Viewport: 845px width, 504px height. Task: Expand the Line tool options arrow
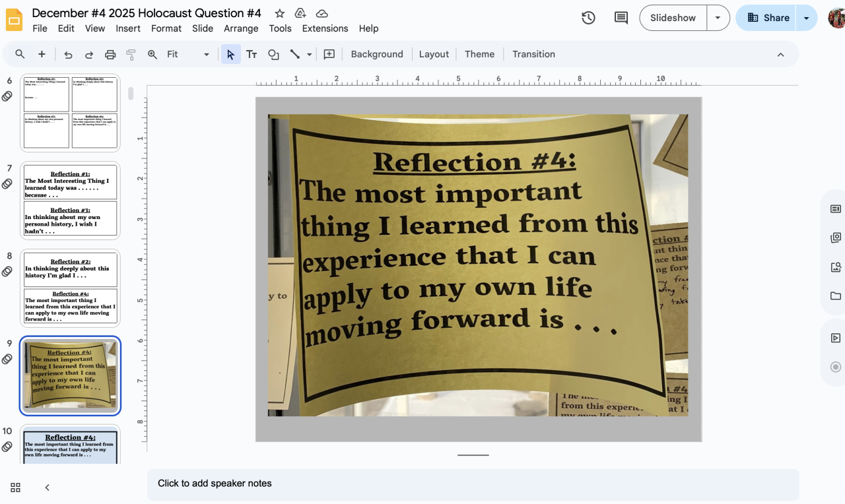tap(309, 55)
